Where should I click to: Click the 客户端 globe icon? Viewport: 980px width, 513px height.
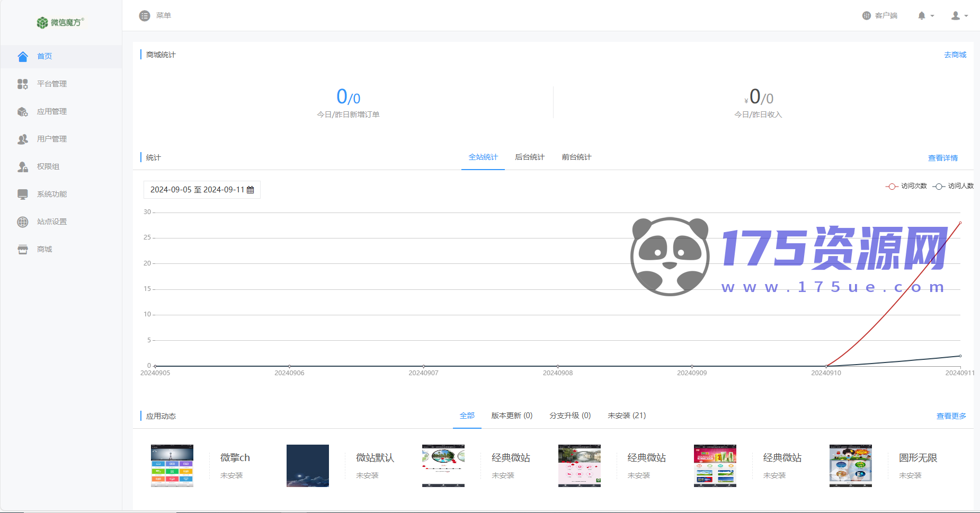pyautogui.click(x=867, y=16)
